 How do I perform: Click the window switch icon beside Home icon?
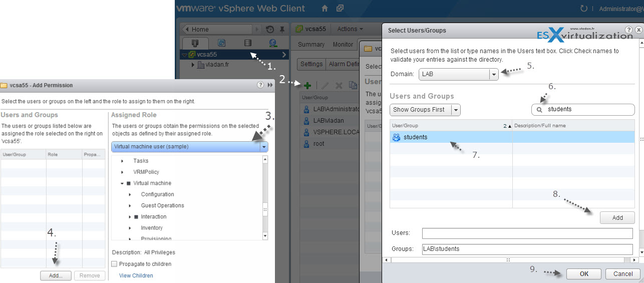(340, 9)
